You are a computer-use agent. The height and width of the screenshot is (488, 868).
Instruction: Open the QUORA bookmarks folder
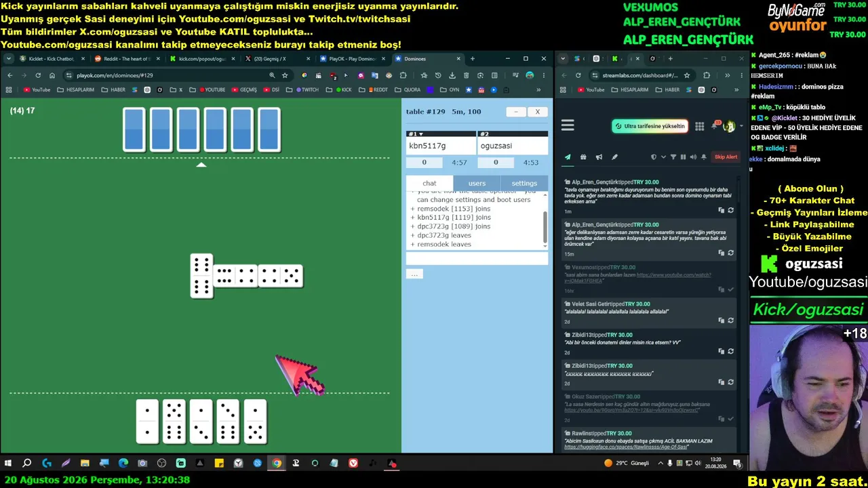408,89
